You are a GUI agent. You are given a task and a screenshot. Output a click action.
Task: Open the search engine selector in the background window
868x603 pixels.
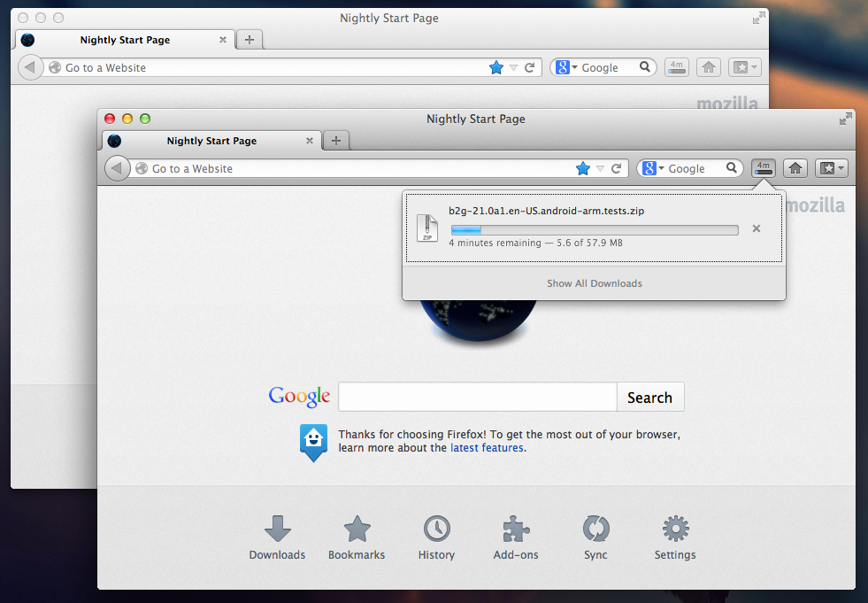pos(566,67)
